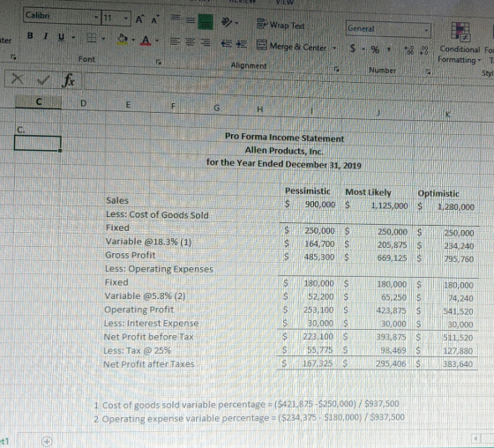Select the 'Less: Interest Expense' label cell
The width and height of the screenshot is (494, 448).
(151, 324)
